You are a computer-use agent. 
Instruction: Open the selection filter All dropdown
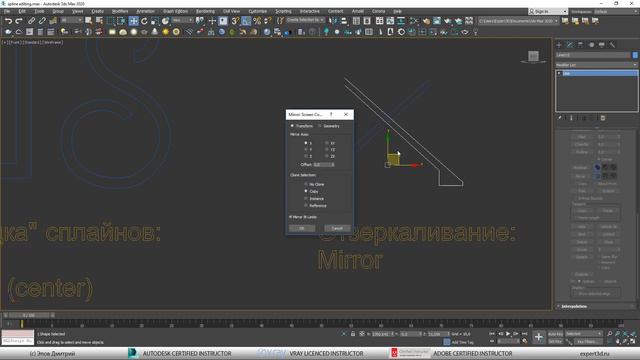tap(71, 20)
